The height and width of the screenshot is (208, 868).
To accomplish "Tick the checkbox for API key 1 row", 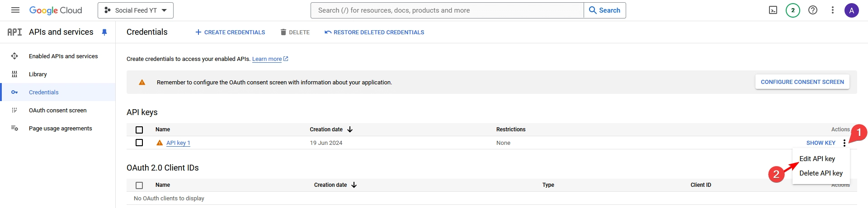I will point(139,143).
